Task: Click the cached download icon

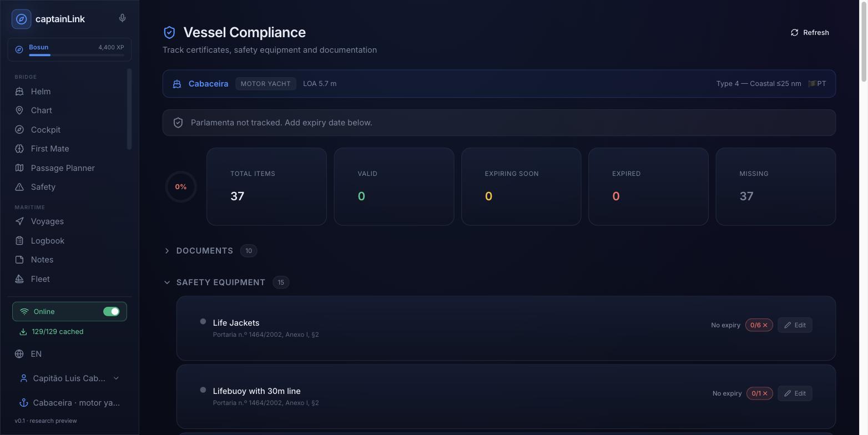Action: 23,332
